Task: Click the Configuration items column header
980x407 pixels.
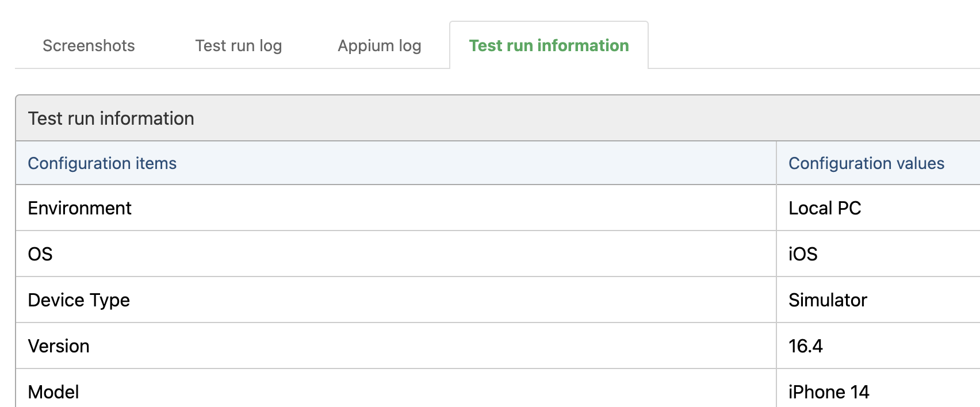Action: click(396, 163)
